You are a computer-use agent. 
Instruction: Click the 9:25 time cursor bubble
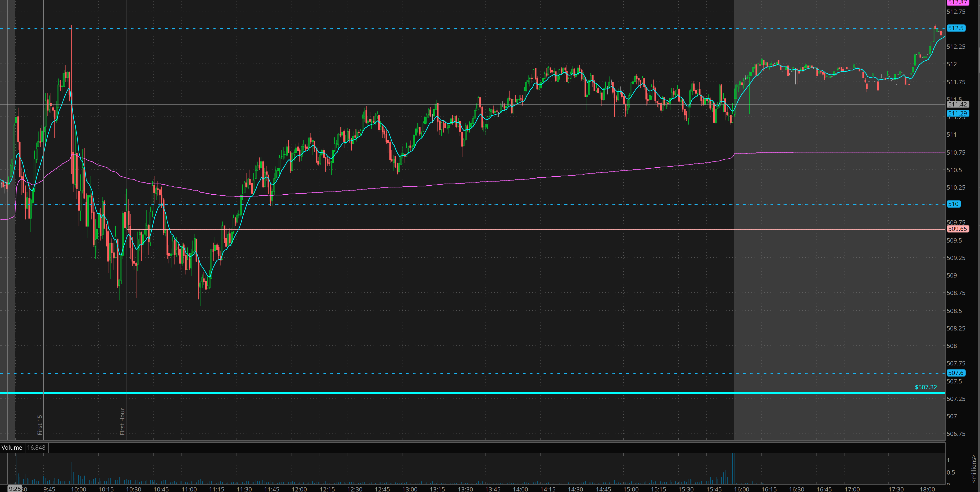tap(15, 489)
